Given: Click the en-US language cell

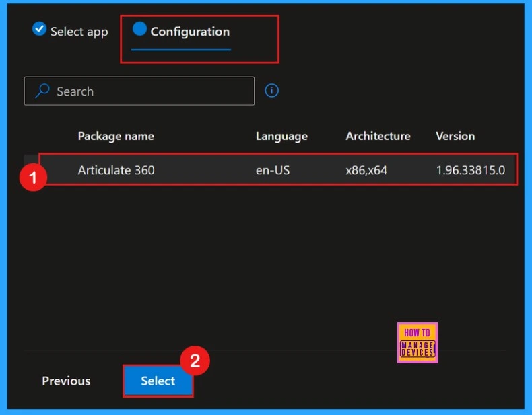Looking at the screenshot, I should point(273,170).
